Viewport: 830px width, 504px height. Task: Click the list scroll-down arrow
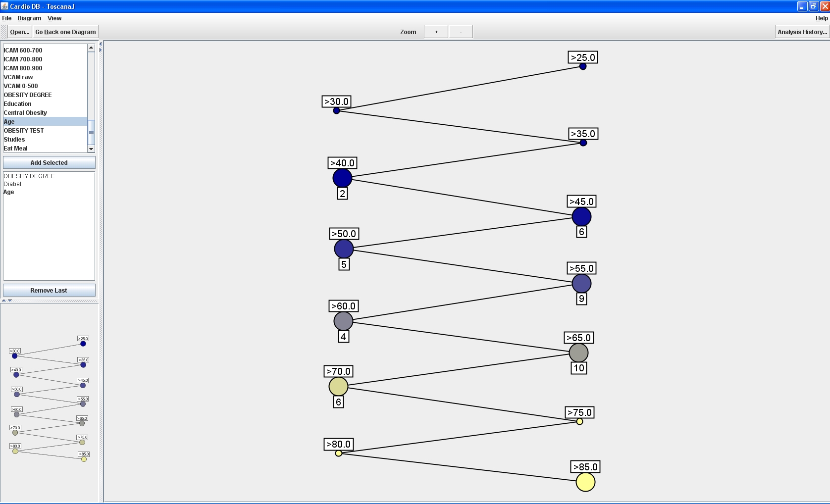(x=91, y=149)
